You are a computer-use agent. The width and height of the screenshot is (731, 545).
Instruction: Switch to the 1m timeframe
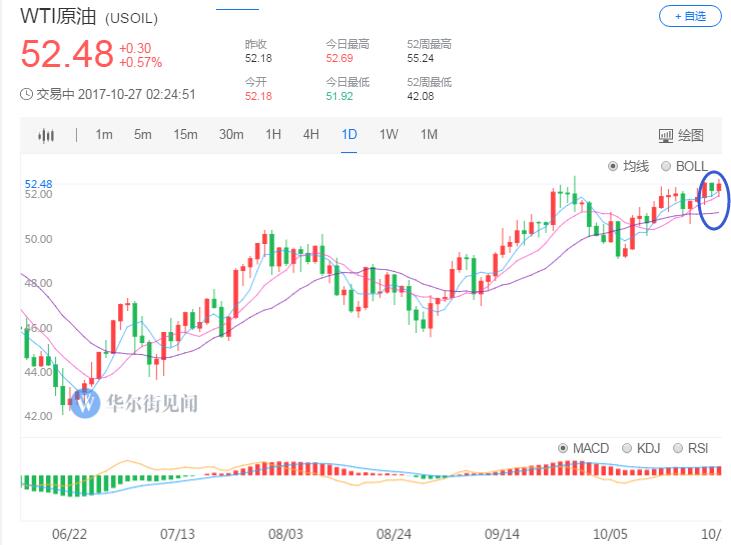coord(104,135)
